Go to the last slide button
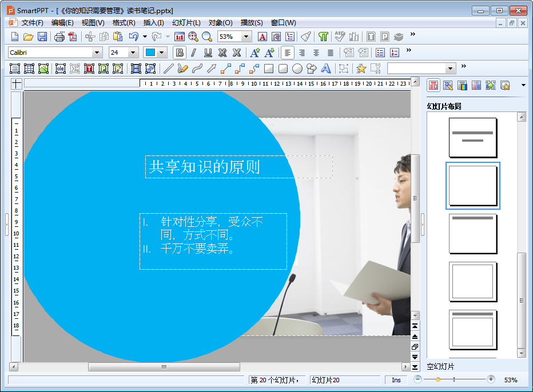 pyautogui.click(x=415, y=367)
